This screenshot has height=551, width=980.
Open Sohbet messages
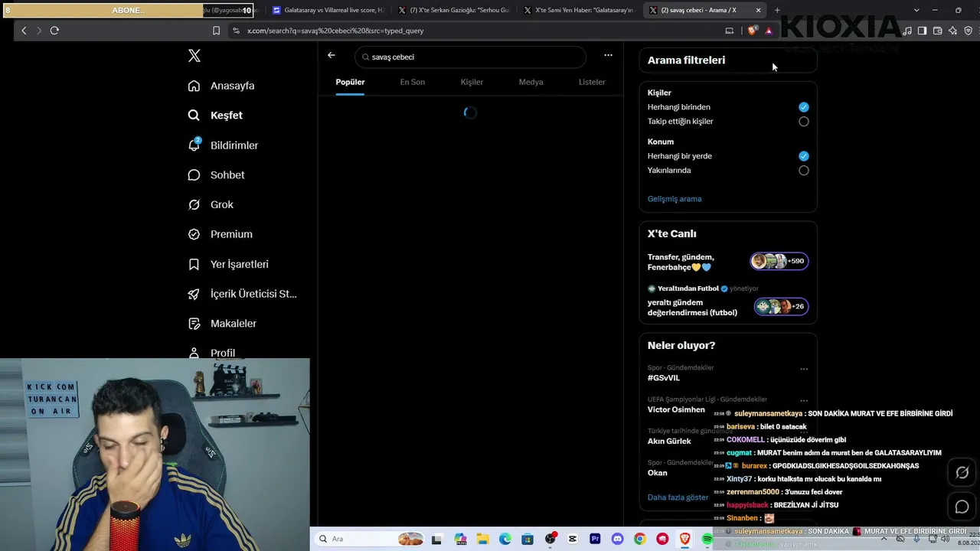(x=216, y=175)
